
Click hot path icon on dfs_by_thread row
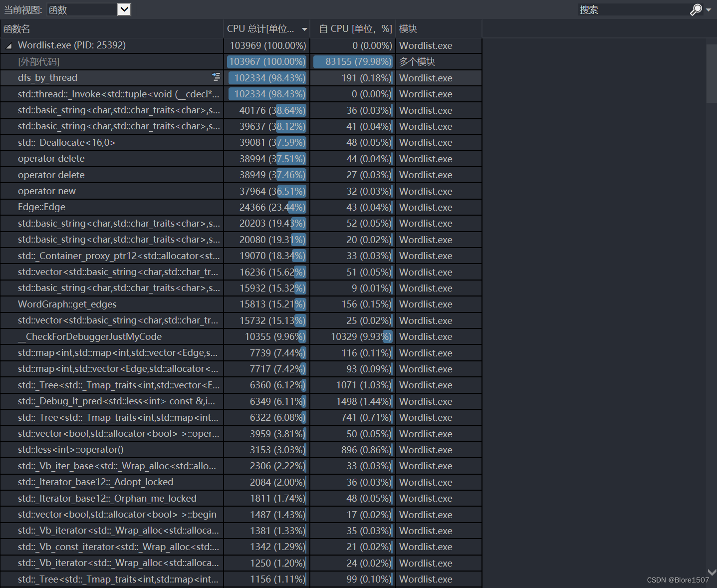pyautogui.click(x=216, y=77)
